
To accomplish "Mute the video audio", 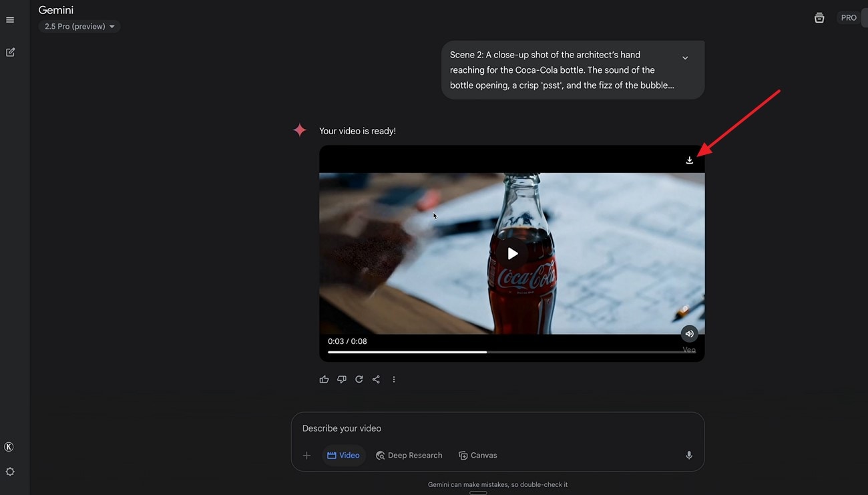I will pyautogui.click(x=689, y=334).
